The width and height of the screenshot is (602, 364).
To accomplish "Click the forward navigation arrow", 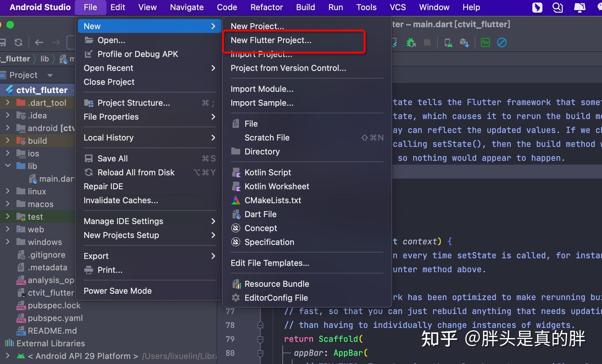I will (x=56, y=42).
